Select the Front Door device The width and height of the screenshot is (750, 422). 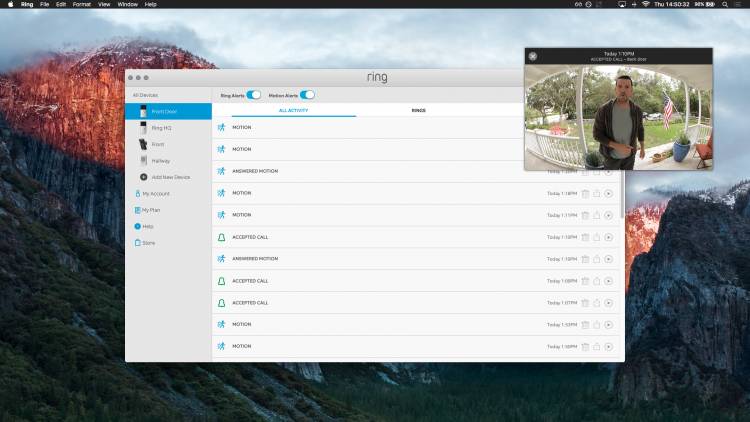[168, 111]
